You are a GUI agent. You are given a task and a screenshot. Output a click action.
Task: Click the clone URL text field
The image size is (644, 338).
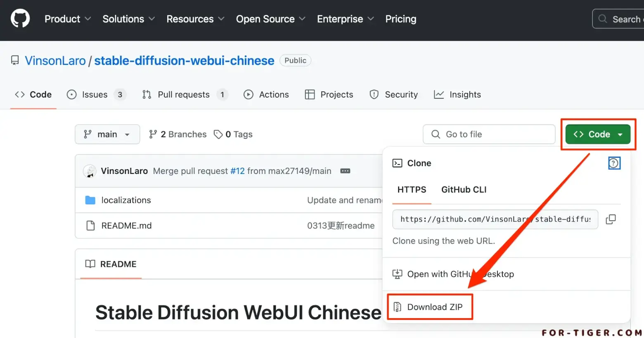pos(495,219)
